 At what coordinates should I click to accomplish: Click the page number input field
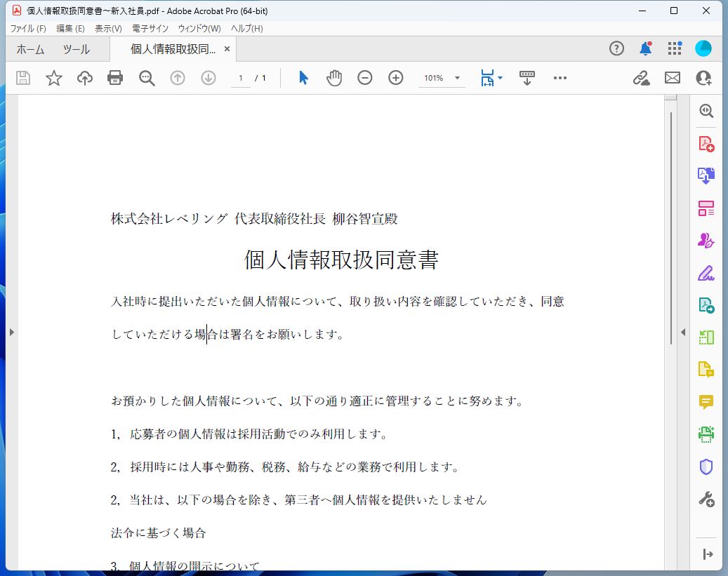click(239, 78)
